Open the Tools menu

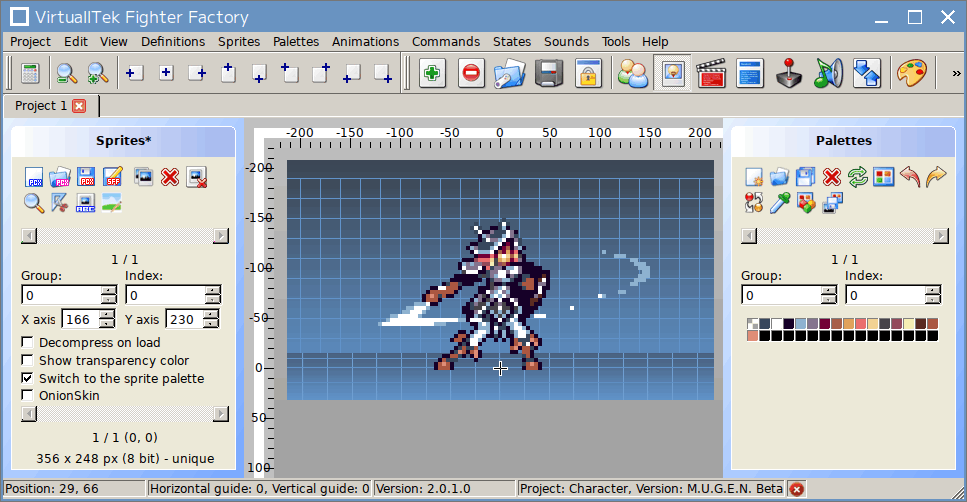coord(616,41)
